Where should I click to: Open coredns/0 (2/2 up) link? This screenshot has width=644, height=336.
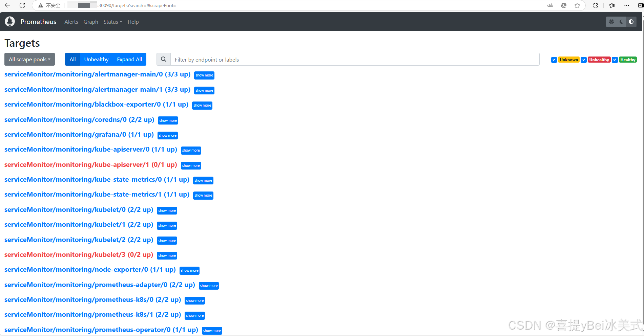coord(79,120)
